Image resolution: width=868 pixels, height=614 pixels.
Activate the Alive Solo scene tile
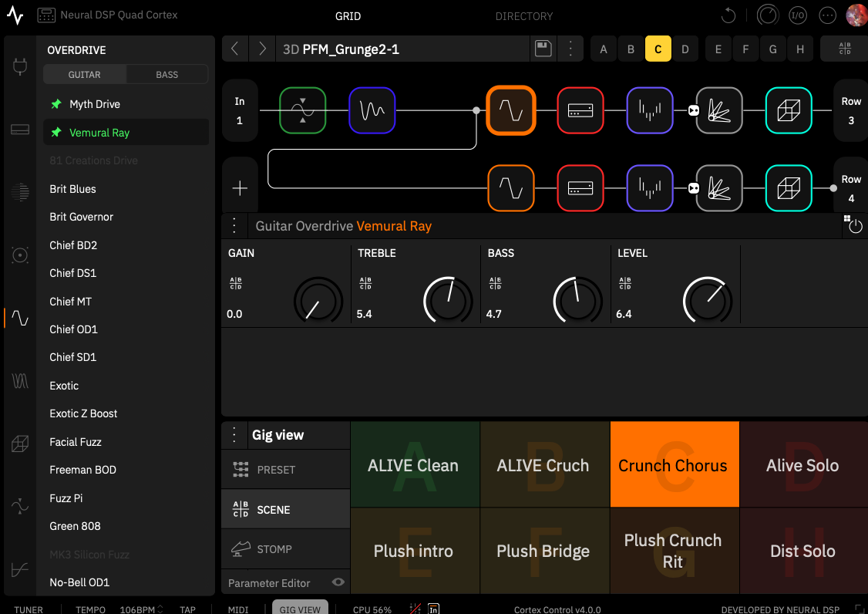[x=802, y=464]
